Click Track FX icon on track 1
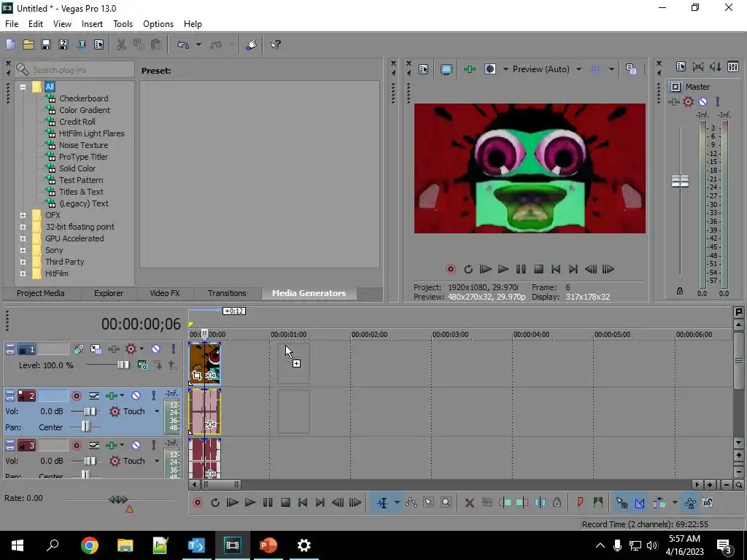 click(x=113, y=349)
